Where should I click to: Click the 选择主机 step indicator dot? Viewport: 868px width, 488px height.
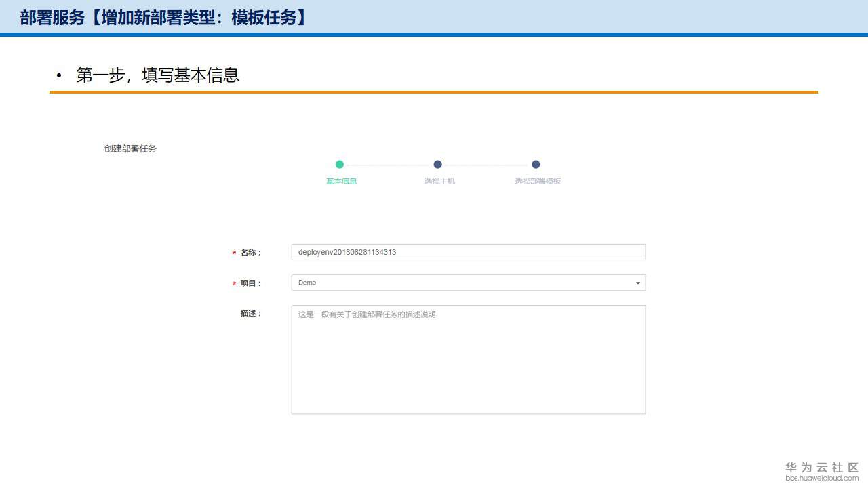click(437, 164)
